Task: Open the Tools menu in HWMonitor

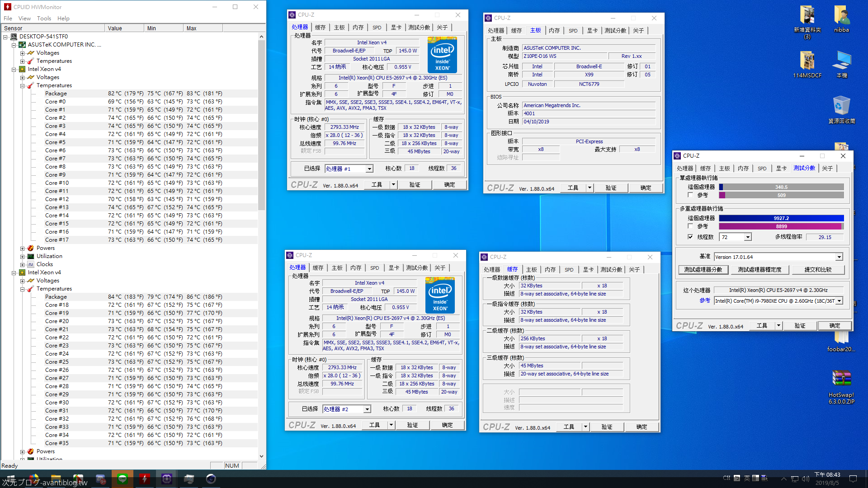Action: click(44, 19)
